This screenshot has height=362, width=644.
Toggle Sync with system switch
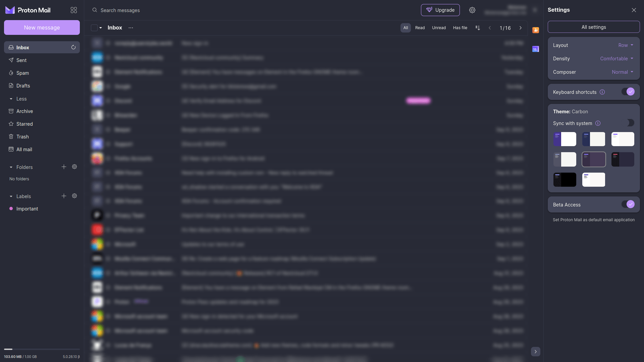pos(628,123)
